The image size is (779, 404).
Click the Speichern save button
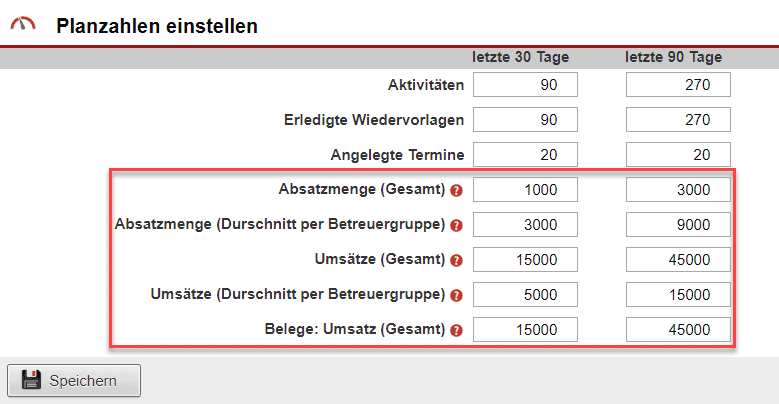(74, 380)
